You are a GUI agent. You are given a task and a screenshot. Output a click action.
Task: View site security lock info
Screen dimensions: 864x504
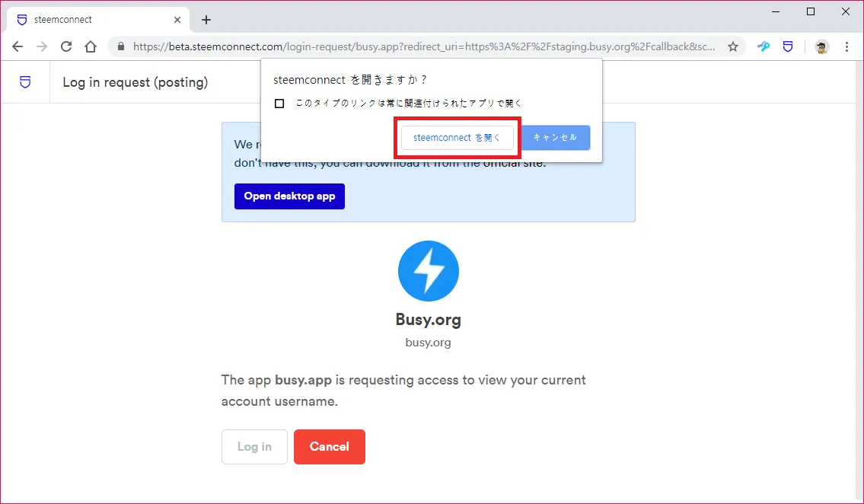click(x=121, y=46)
